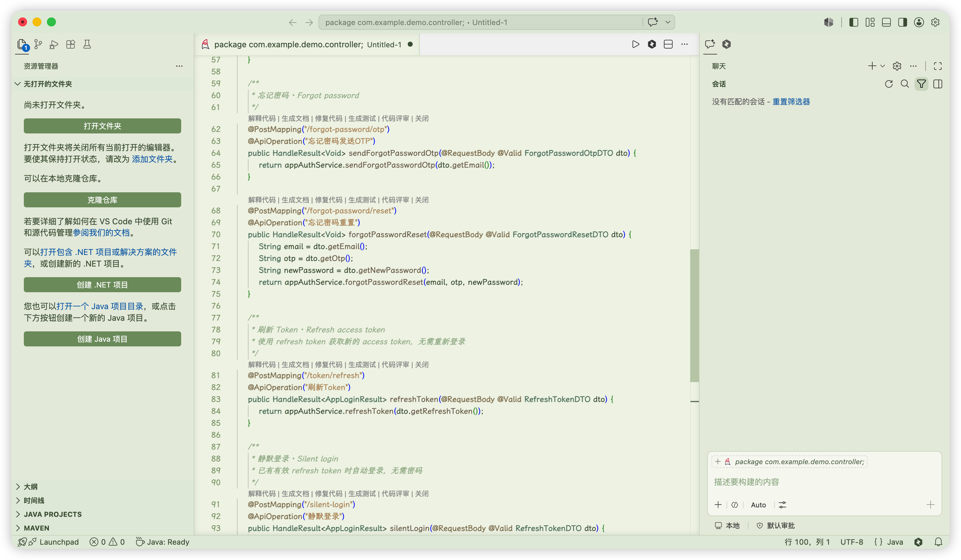The height and width of the screenshot is (560, 961).
Task: Click the hexagon AI icon in editor toolbar
Action: point(652,44)
